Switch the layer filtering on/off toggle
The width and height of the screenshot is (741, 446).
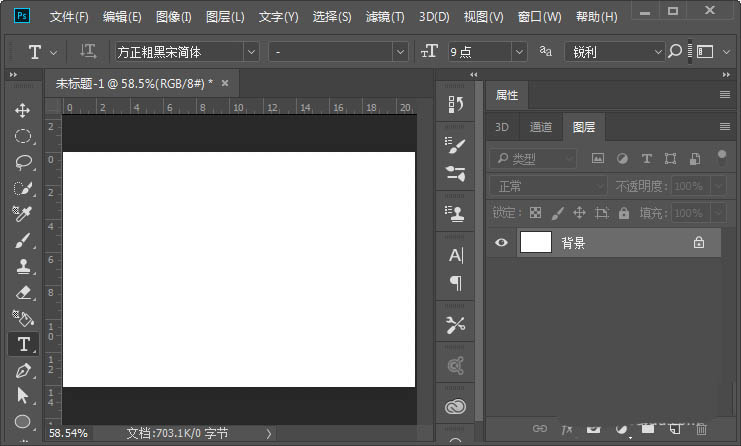click(x=722, y=158)
